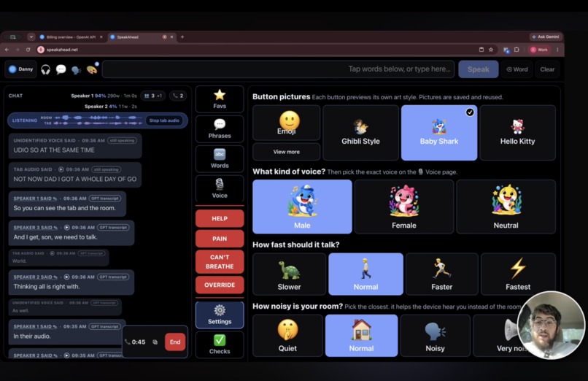The height and width of the screenshot is (381, 588).
Task: Click 'SPEAKER 1 SAID' label above 'So you can see'
Action: click(x=35, y=199)
